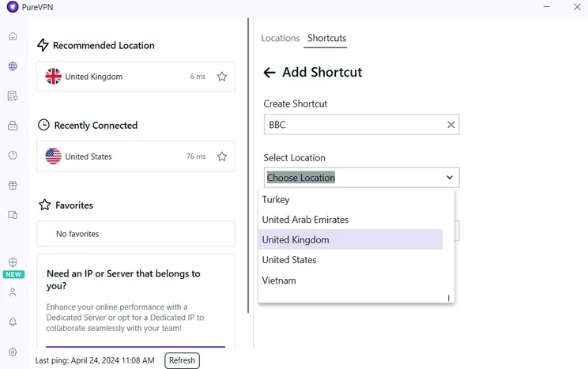Image resolution: width=588 pixels, height=369 pixels.
Task: Switch to the Locations tab
Action: pyautogui.click(x=281, y=38)
